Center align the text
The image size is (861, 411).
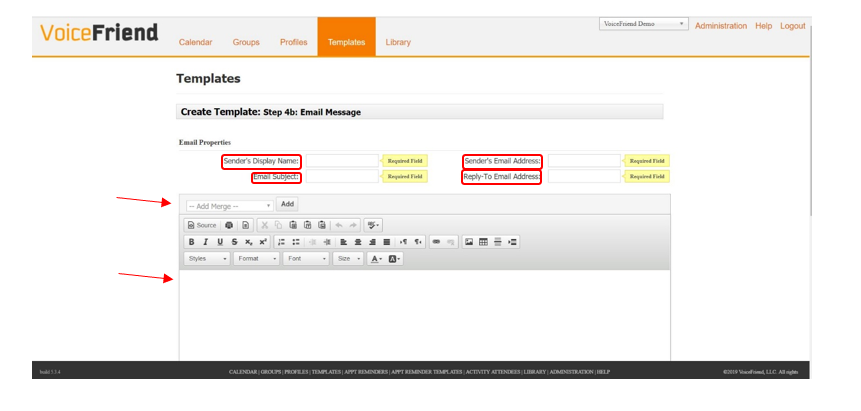point(358,242)
